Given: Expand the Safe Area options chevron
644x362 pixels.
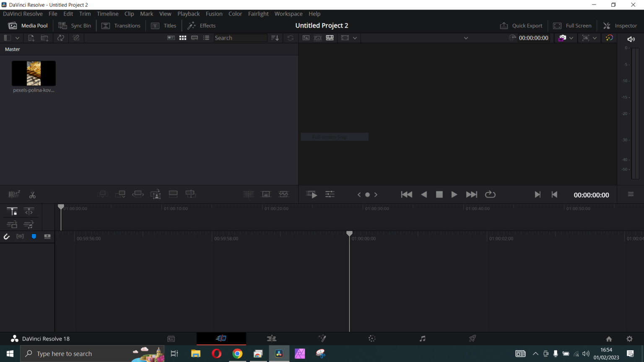Looking at the screenshot, I should click(x=595, y=38).
